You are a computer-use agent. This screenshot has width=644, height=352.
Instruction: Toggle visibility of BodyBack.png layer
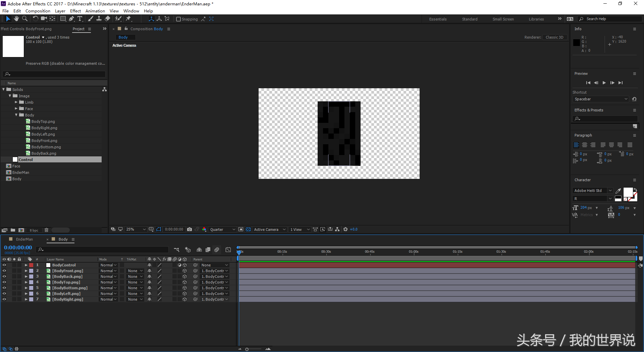4,276
